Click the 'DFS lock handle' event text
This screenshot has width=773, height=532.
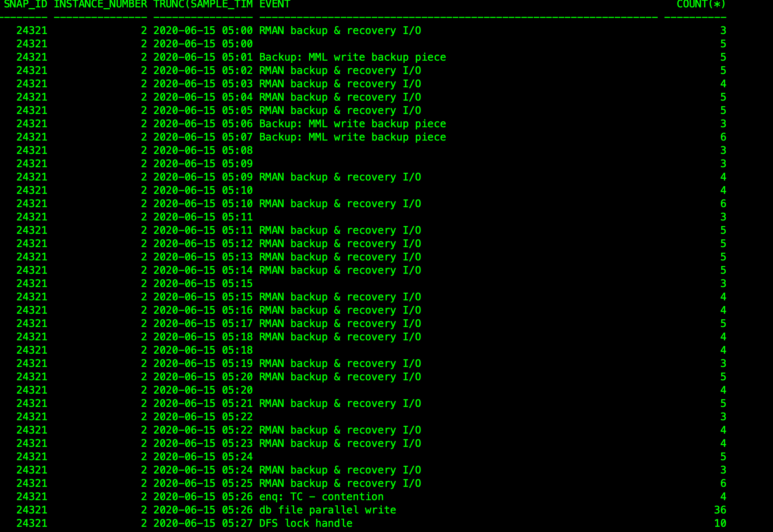coord(306,523)
